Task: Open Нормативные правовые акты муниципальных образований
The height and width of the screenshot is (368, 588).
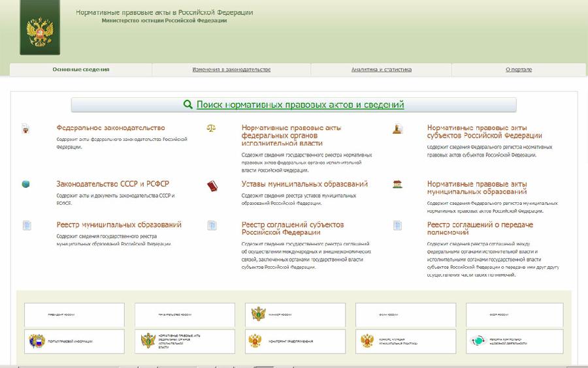Action: tap(477, 188)
